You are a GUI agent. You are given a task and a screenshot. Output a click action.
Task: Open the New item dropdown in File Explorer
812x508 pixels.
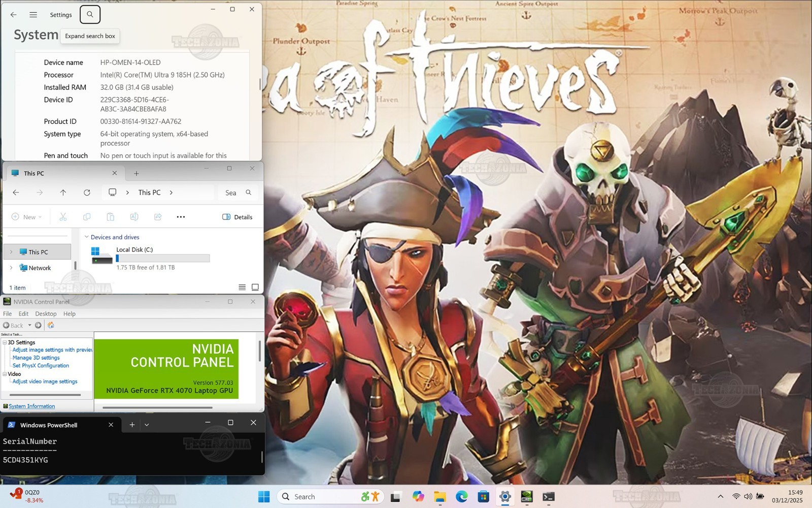(x=27, y=217)
